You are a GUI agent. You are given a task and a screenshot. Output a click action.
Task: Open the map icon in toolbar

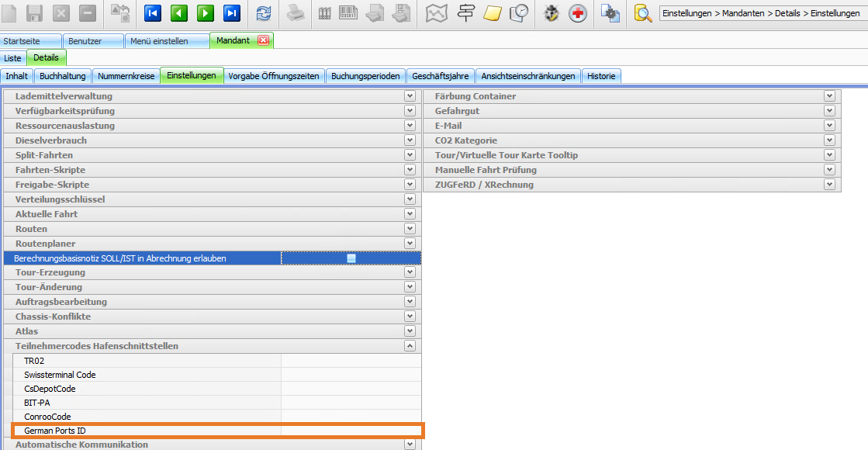pyautogui.click(x=437, y=13)
